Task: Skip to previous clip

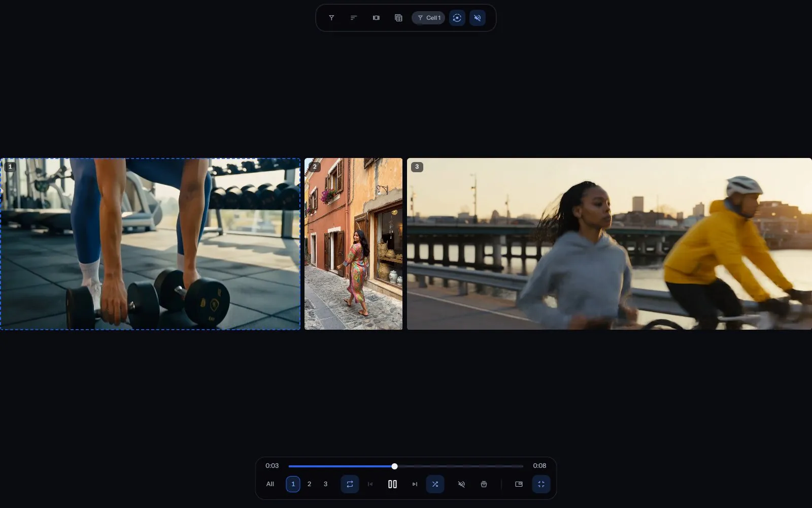Action: coord(370,484)
